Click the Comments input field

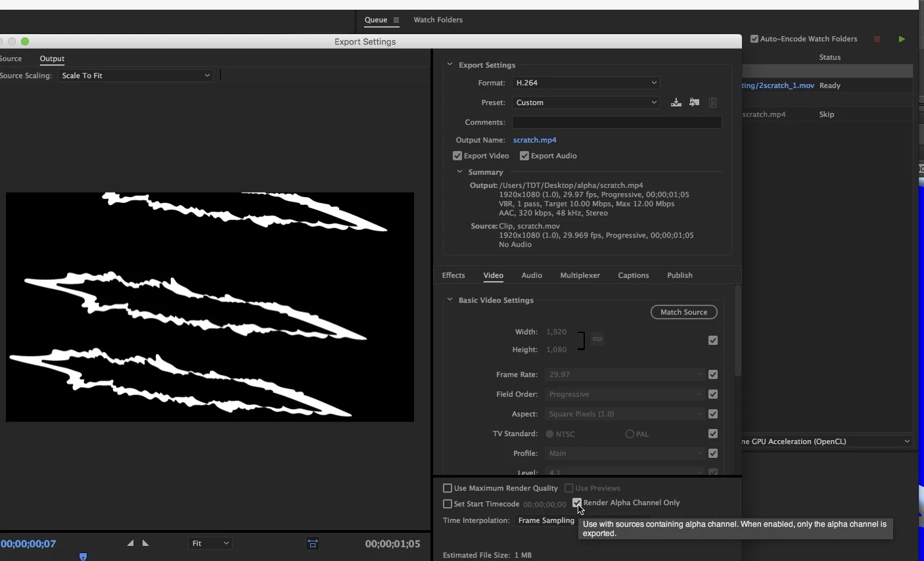(617, 122)
